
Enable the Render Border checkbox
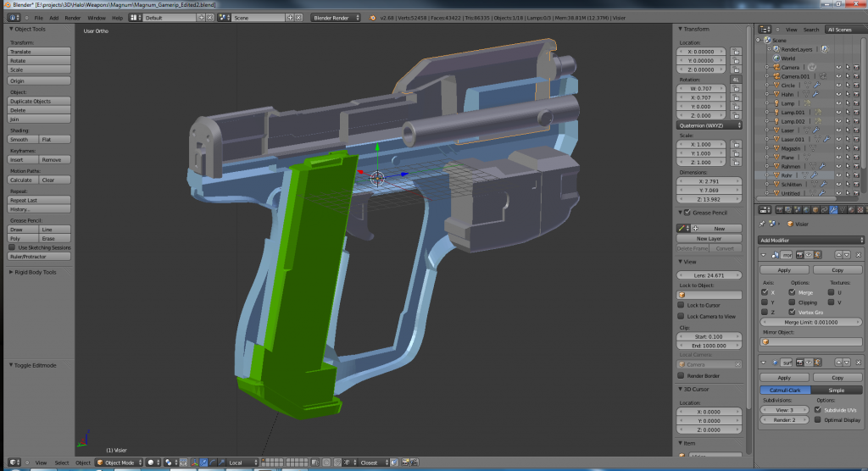681,375
